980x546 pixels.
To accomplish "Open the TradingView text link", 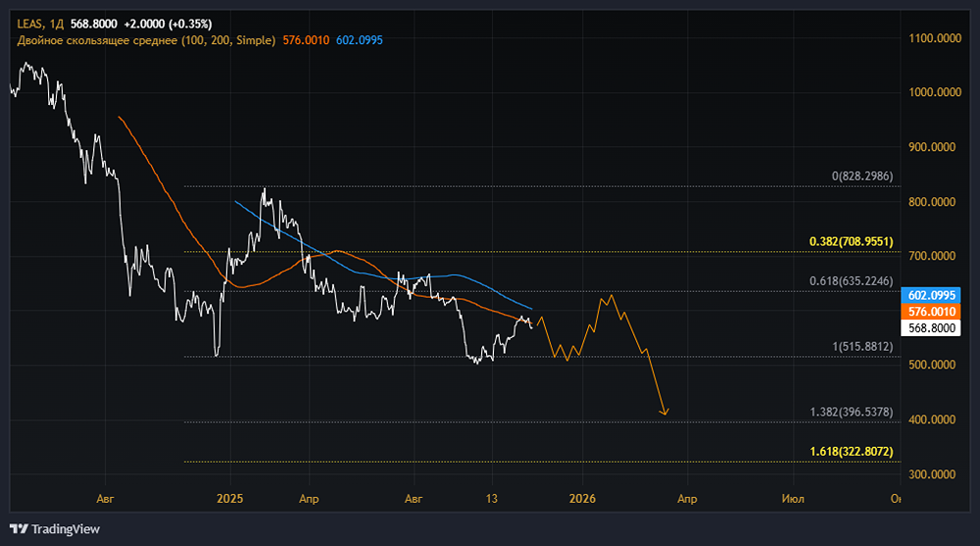I will (65, 529).
